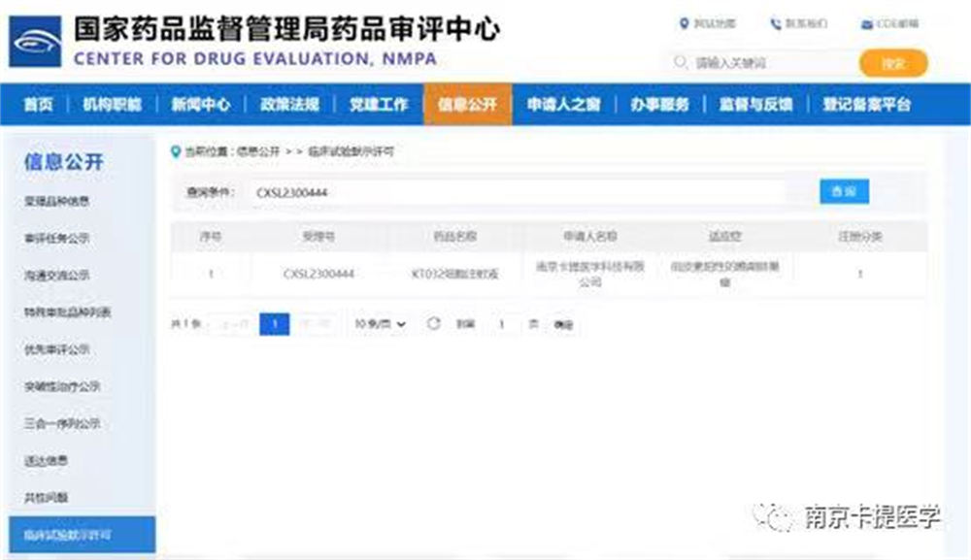Screen dimensions: 971x560
Task: Click the 信息公开 breadcrumb link
Action: [258, 151]
